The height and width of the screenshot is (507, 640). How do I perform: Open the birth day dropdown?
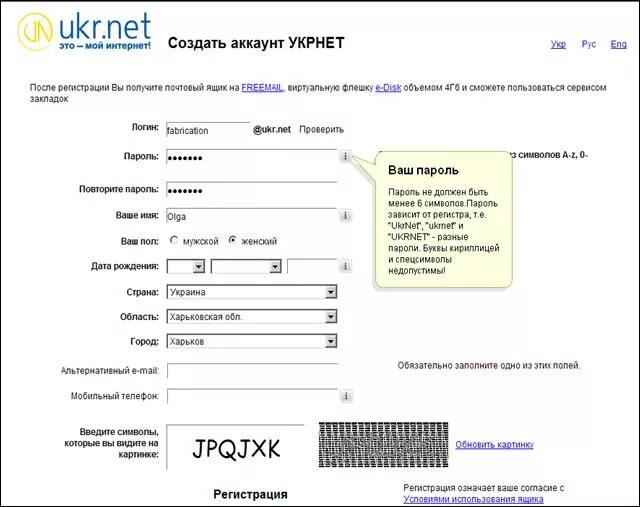(186, 267)
